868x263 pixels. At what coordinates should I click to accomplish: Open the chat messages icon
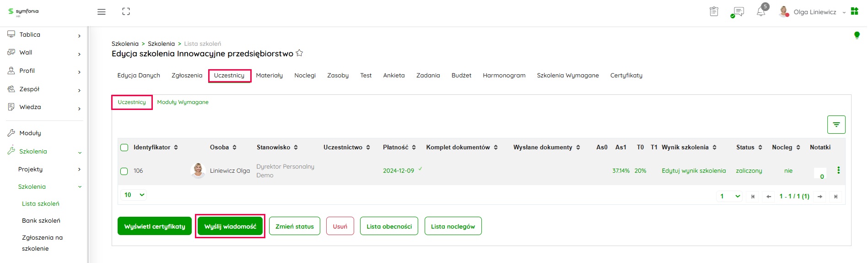click(738, 12)
